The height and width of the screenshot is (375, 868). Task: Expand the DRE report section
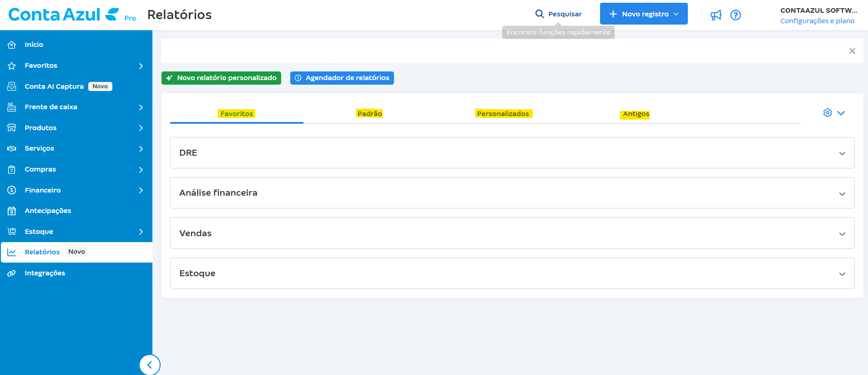842,153
